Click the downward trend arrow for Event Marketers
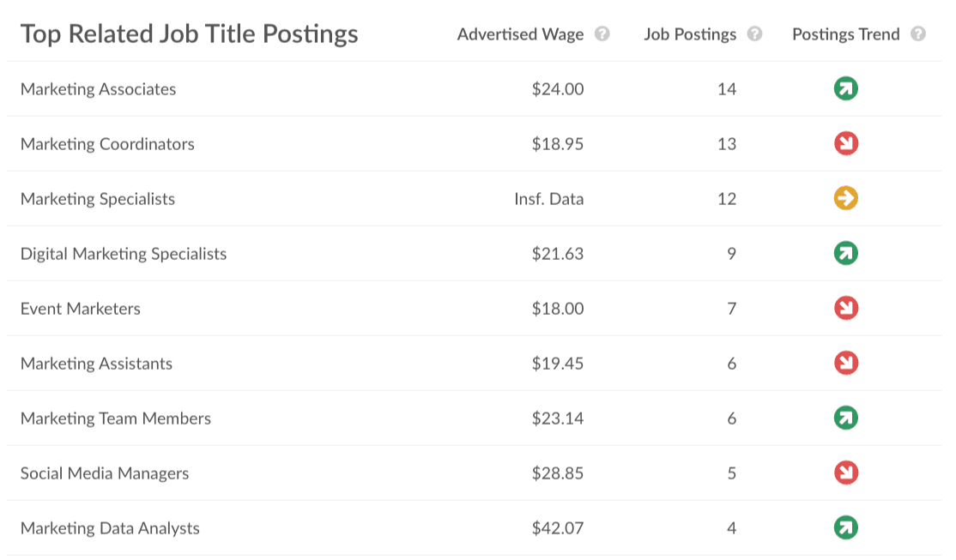The image size is (956, 560). pos(845,308)
